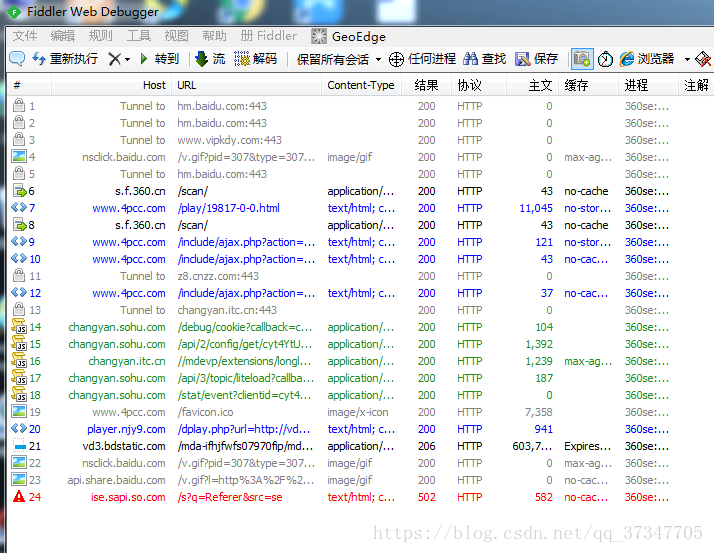Select the player.njy9.com host entry
714x553 pixels.
[x=126, y=429]
